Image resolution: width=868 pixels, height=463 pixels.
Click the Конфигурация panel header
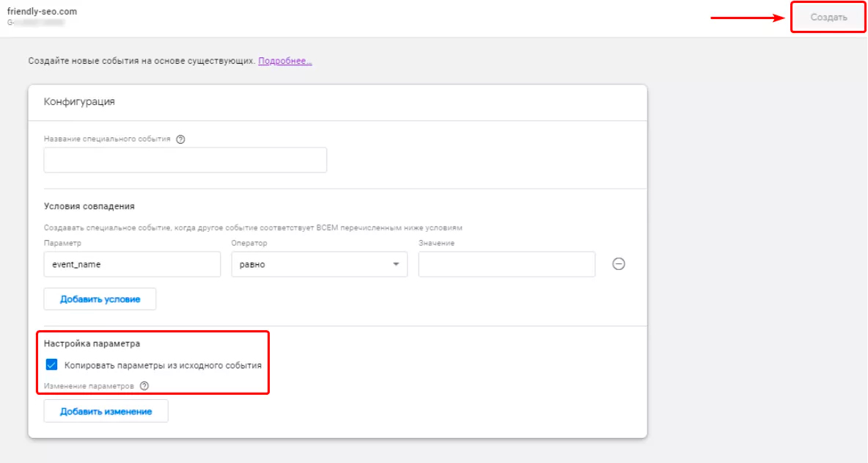click(80, 102)
